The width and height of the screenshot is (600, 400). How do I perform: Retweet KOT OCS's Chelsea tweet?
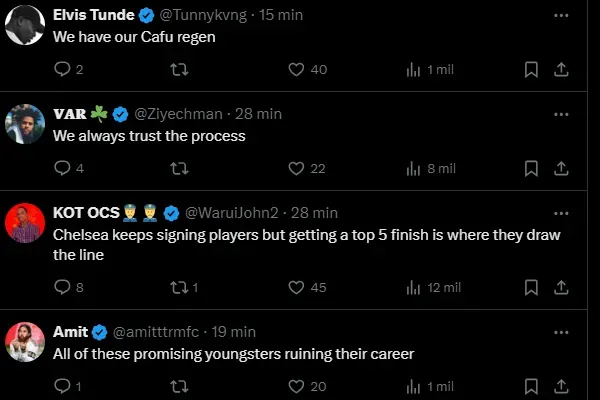tap(179, 287)
